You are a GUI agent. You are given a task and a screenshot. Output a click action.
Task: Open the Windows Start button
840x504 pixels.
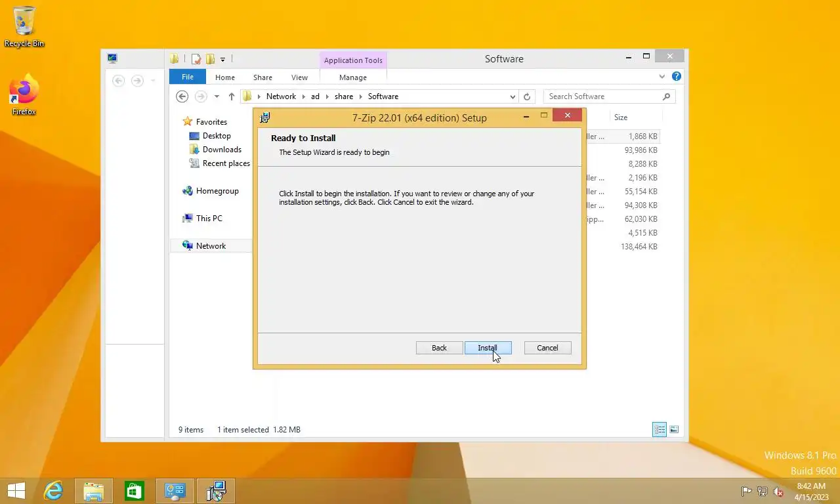(16, 491)
